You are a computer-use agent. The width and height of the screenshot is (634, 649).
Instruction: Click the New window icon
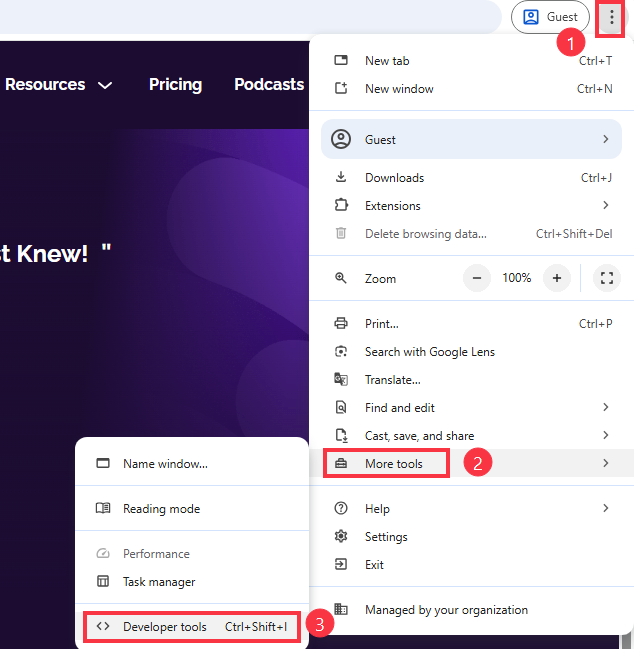click(x=341, y=88)
